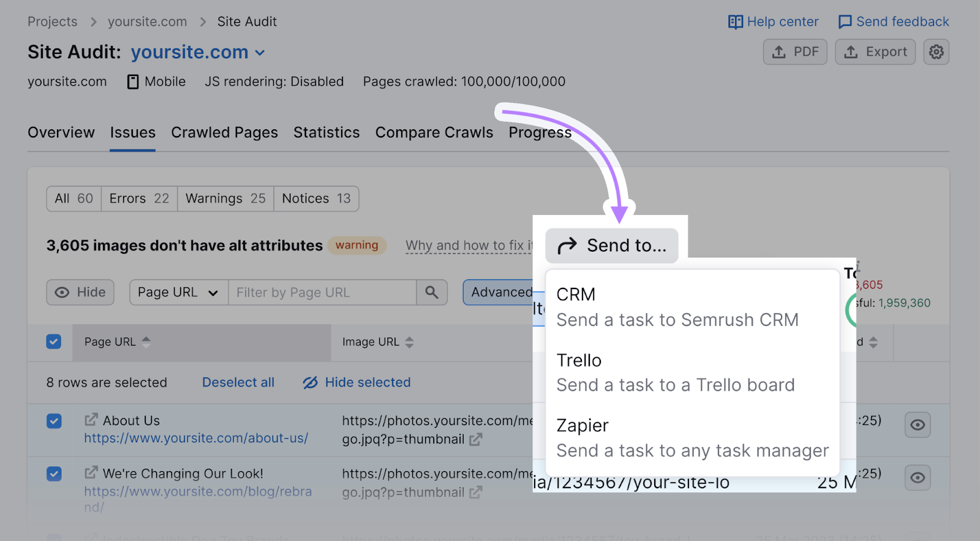Viewport: 980px width, 541px height.
Task: Click the Export button
Action: click(x=875, y=52)
